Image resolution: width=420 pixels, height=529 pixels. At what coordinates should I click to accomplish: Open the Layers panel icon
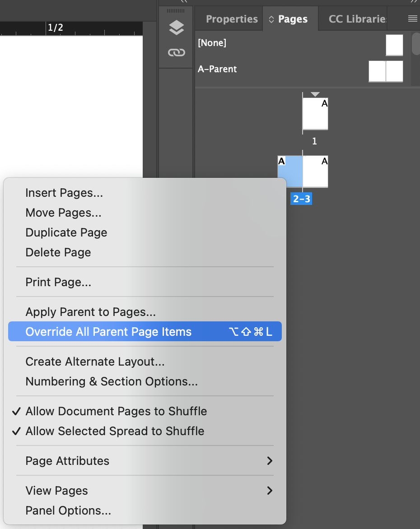coord(176,28)
